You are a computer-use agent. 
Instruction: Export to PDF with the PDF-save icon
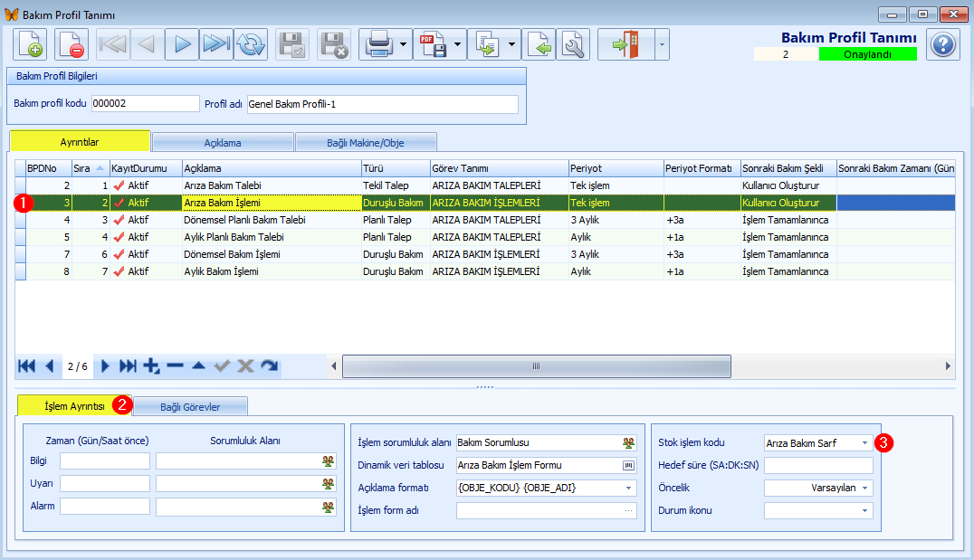[433, 44]
